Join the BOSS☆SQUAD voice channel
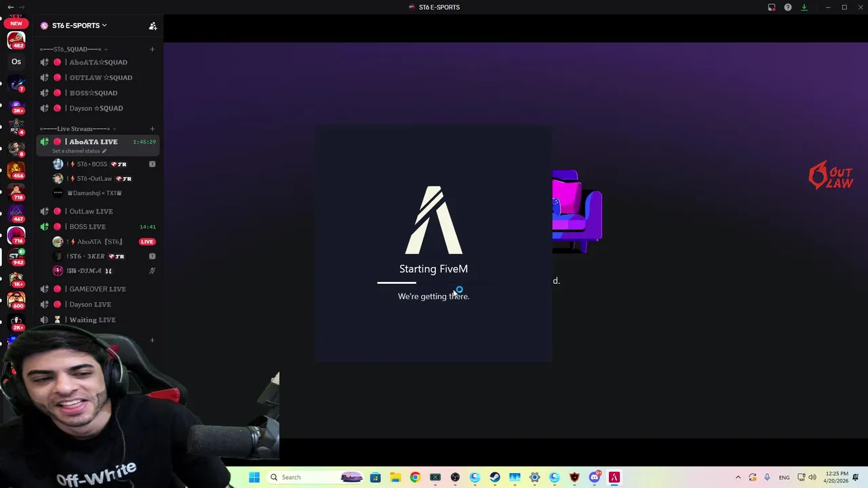This screenshot has height=488, width=868. 98,93
